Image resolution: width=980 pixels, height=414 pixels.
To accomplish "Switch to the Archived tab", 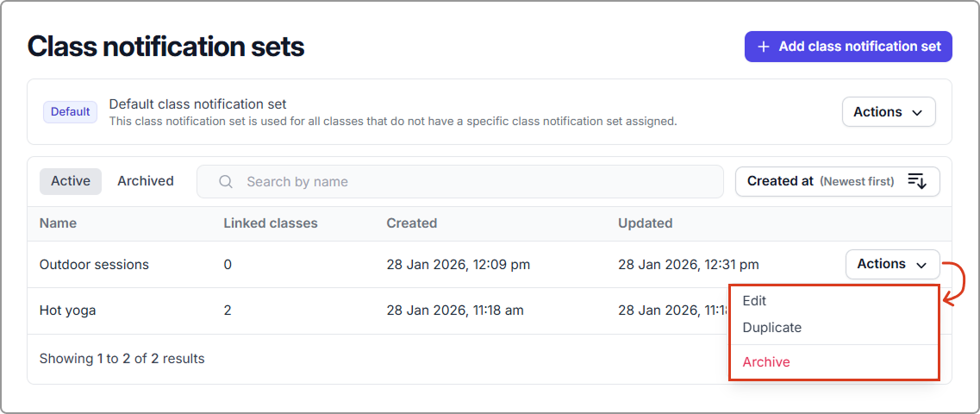I will (146, 181).
